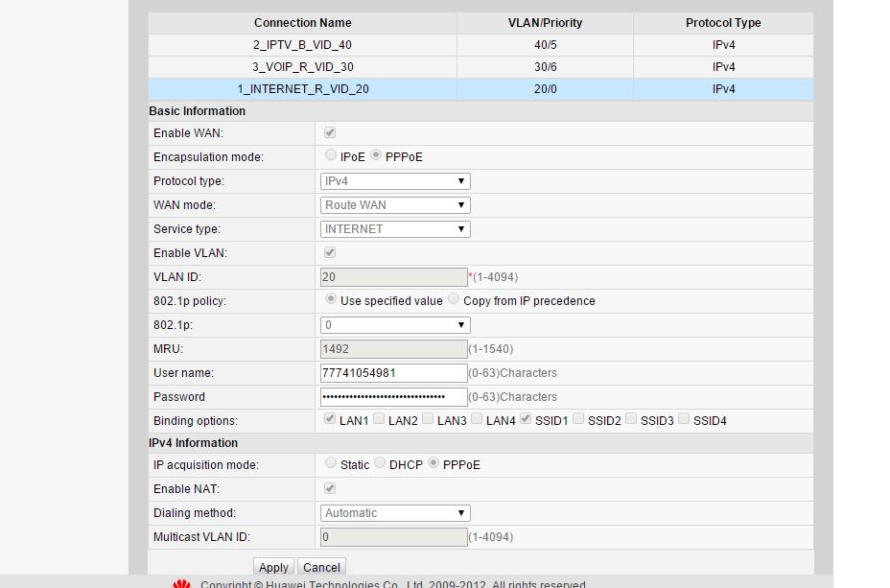
Task: Click the Huawei logo in footer
Action: click(x=182, y=584)
